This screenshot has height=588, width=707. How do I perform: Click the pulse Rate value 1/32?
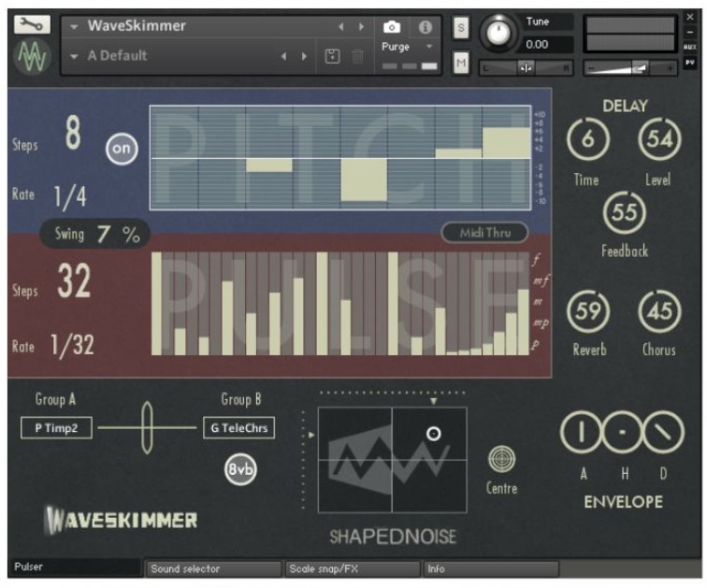coord(72,346)
